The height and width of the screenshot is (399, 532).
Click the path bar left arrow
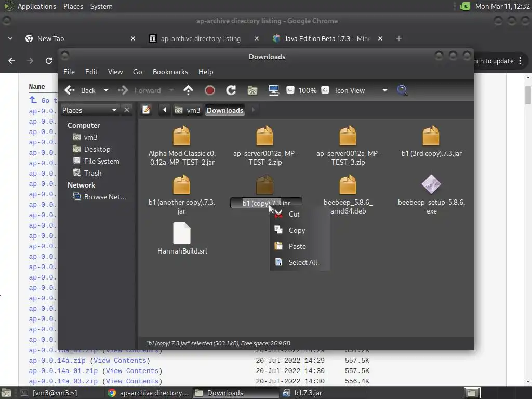point(165,110)
